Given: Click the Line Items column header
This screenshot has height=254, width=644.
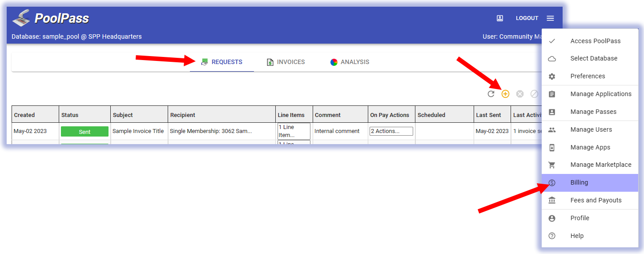Looking at the screenshot, I should point(294,115).
